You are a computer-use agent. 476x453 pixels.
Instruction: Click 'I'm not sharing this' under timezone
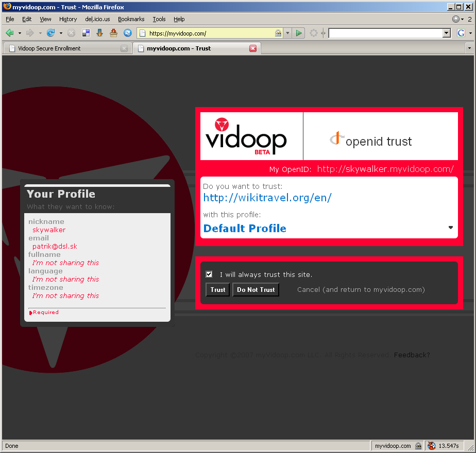(65, 296)
